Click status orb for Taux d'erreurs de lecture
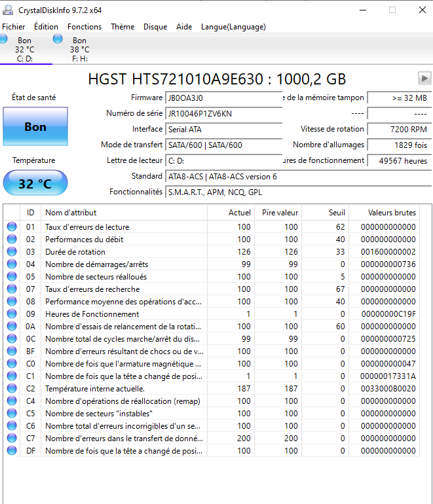The width and height of the screenshot is (433, 504). pos(11,227)
